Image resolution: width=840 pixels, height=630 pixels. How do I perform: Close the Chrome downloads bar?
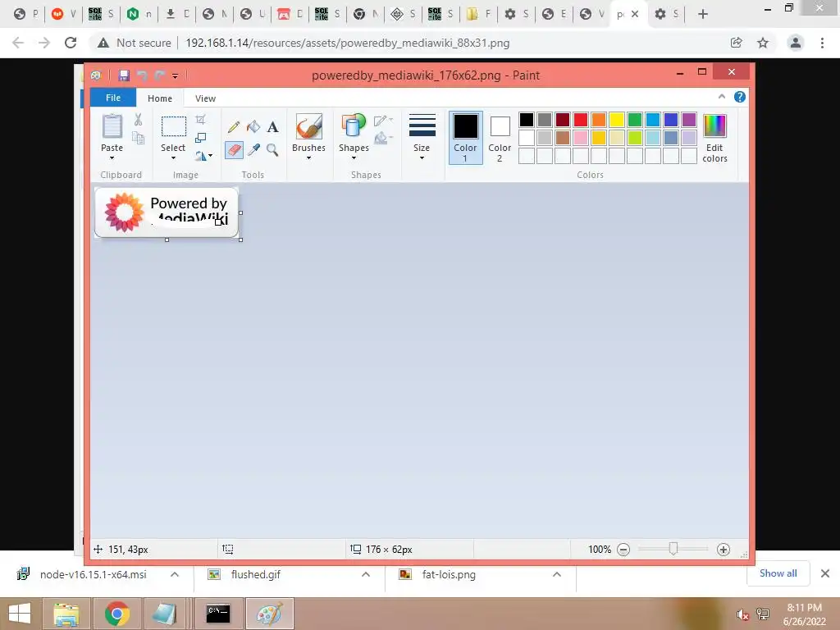(825, 573)
